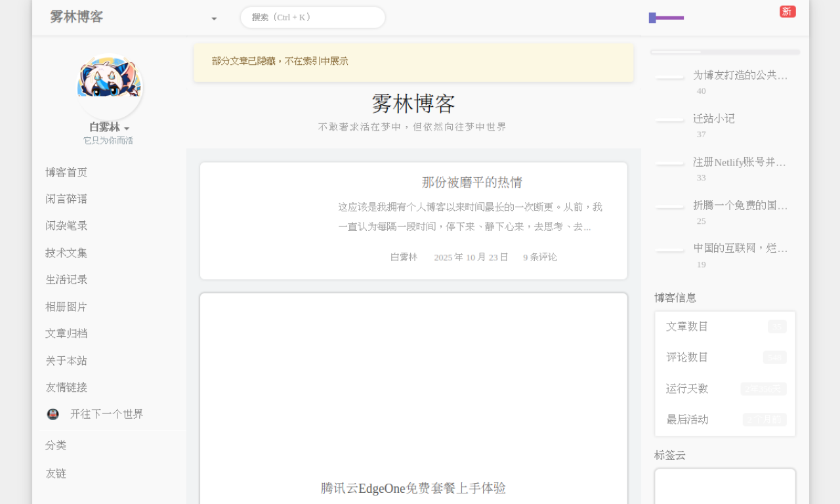Expand the 分类 section in sidebar
The image size is (840, 504).
(56, 445)
